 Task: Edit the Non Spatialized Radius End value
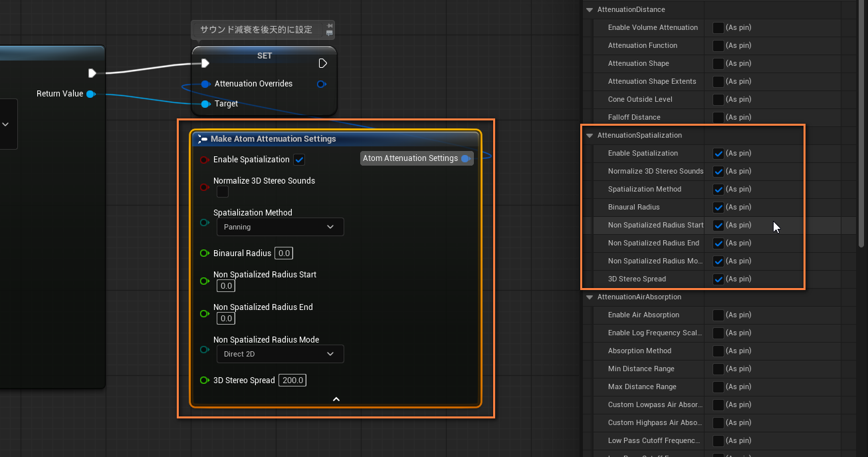(x=226, y=319)
